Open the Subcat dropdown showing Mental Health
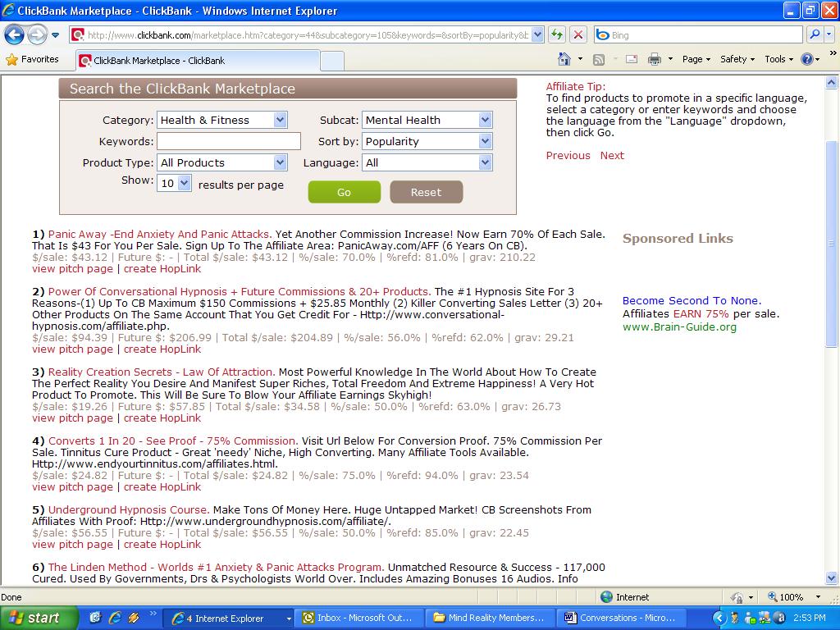840x630 pixels. pos(427,120)
